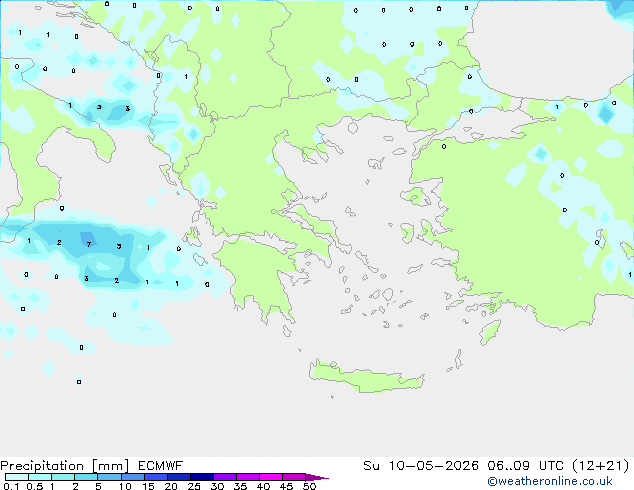Image resolution: width=634 pixels, height=490 pixels.
Task: Click the ECMWF model label
Action: (x=160, y=466)
